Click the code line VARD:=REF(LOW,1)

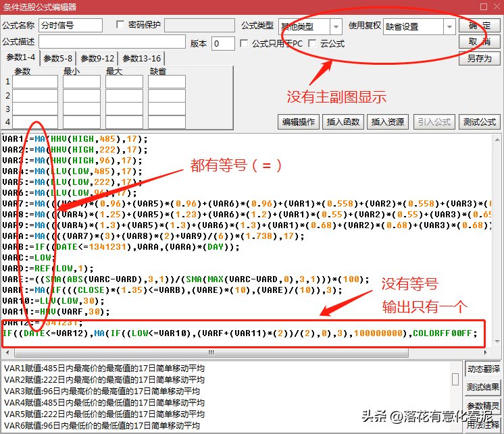pos(48,269)
